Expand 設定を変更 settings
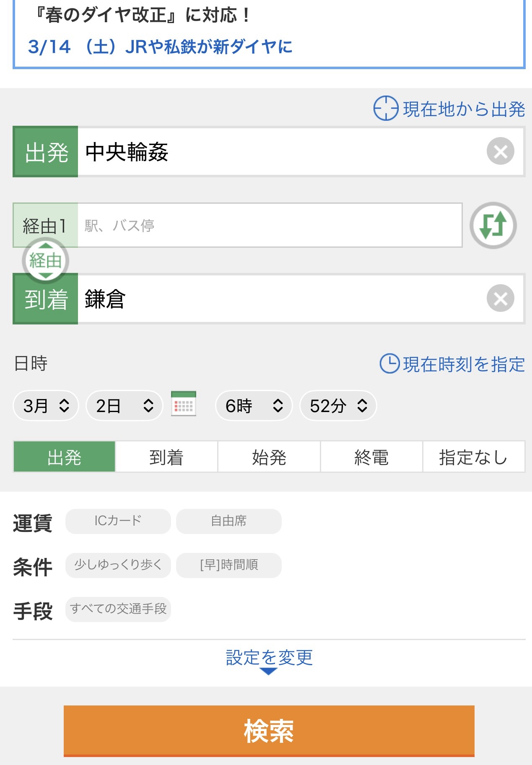 (x=269, y=659)
